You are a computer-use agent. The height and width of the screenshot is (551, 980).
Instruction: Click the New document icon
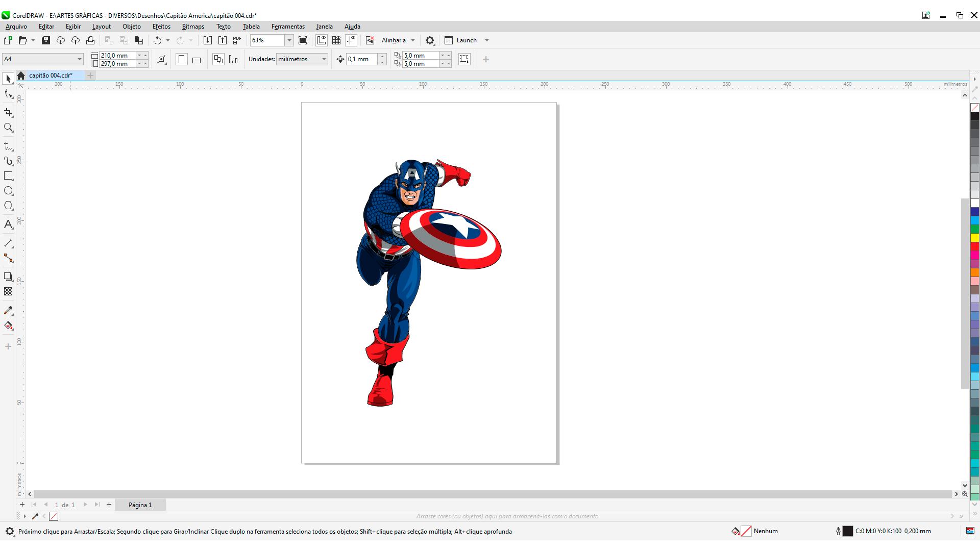(8, 40)
